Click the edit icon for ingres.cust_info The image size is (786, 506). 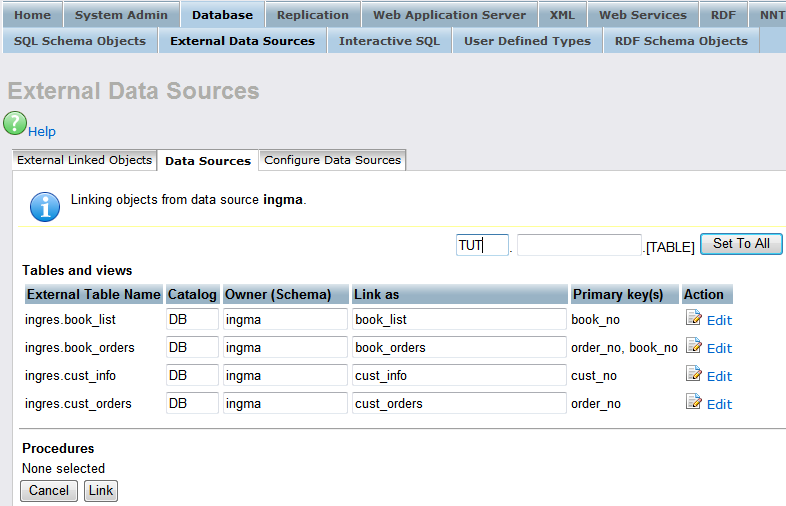(694, 375)
